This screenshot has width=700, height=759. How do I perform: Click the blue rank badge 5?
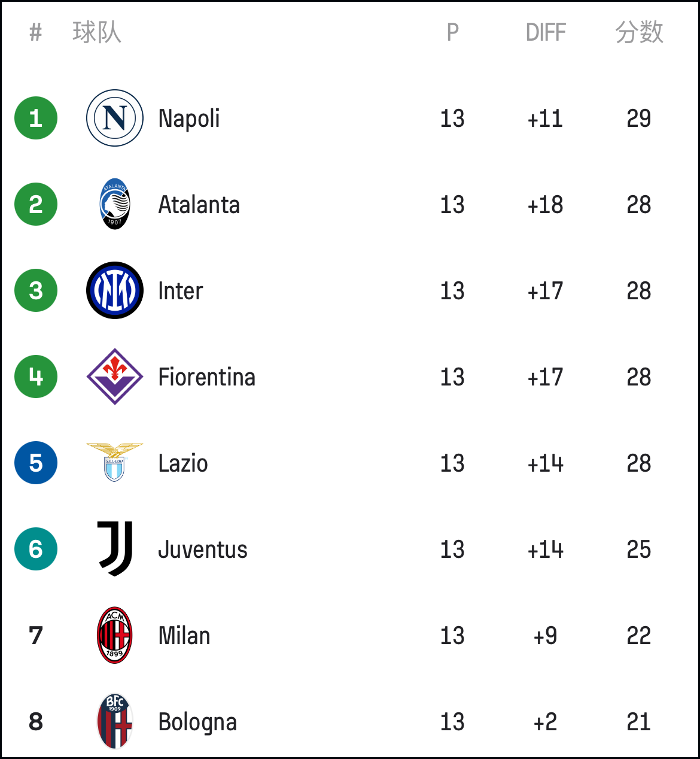pyautogui.click(x=36, y=463)
